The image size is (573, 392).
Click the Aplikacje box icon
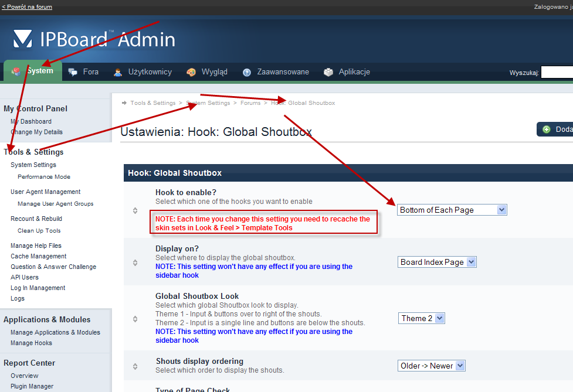click(x=328, y=72)
